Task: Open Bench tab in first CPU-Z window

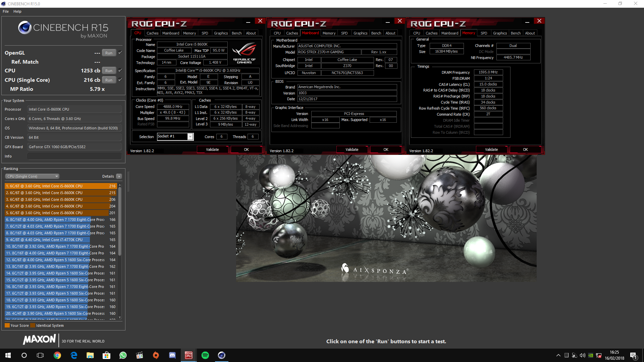Action: [236, 33]
